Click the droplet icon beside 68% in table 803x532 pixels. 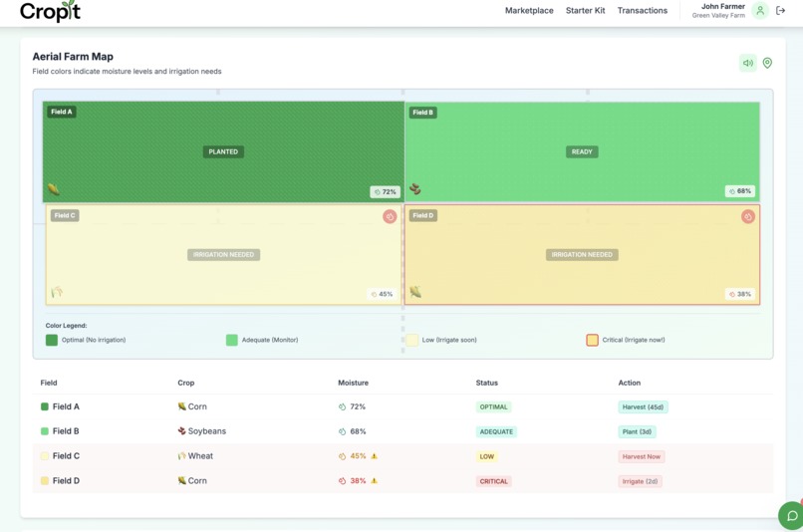(x=342, y=431)
